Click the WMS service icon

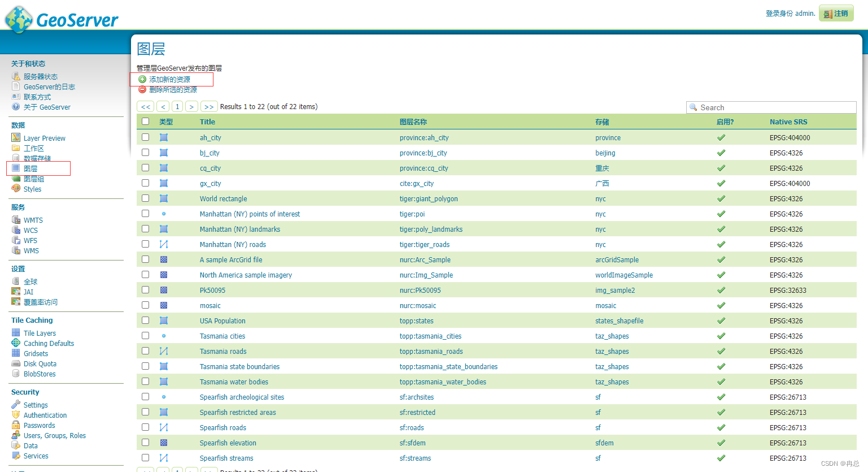[16, 250]
